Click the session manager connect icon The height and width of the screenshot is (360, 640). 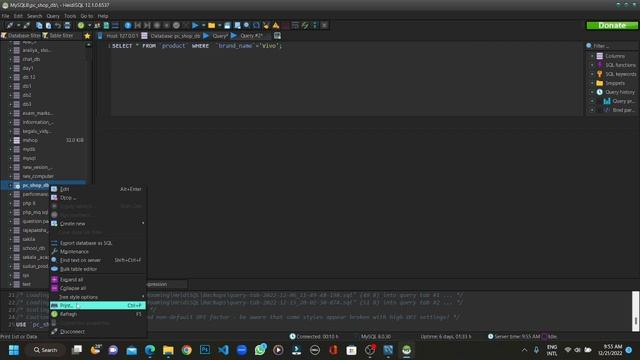coord(10,25)
